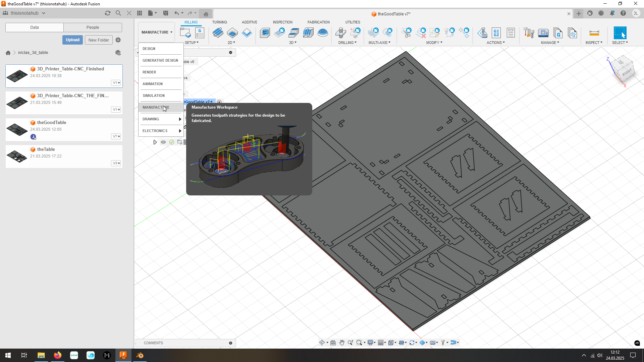Screen dimensions: 644x362
Task: Click the New Setup folder icon
Action: coord(185,33)
